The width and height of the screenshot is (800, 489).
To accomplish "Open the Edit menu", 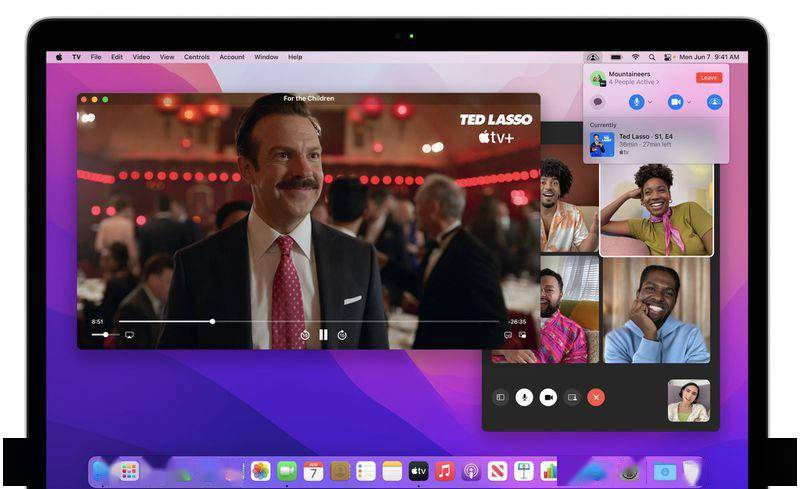I will [x=117, y=57].
